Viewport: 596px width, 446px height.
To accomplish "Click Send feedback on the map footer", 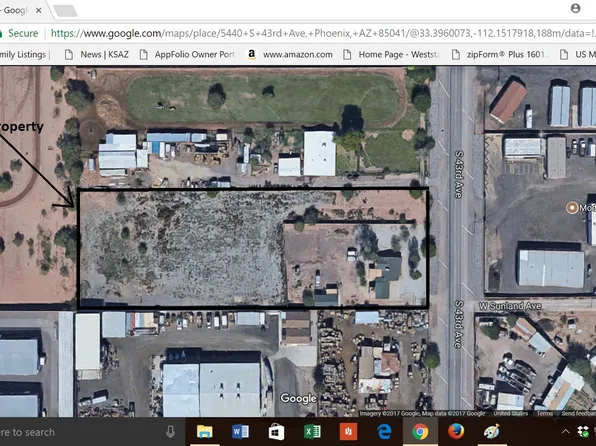I will (x=578, y=414).
